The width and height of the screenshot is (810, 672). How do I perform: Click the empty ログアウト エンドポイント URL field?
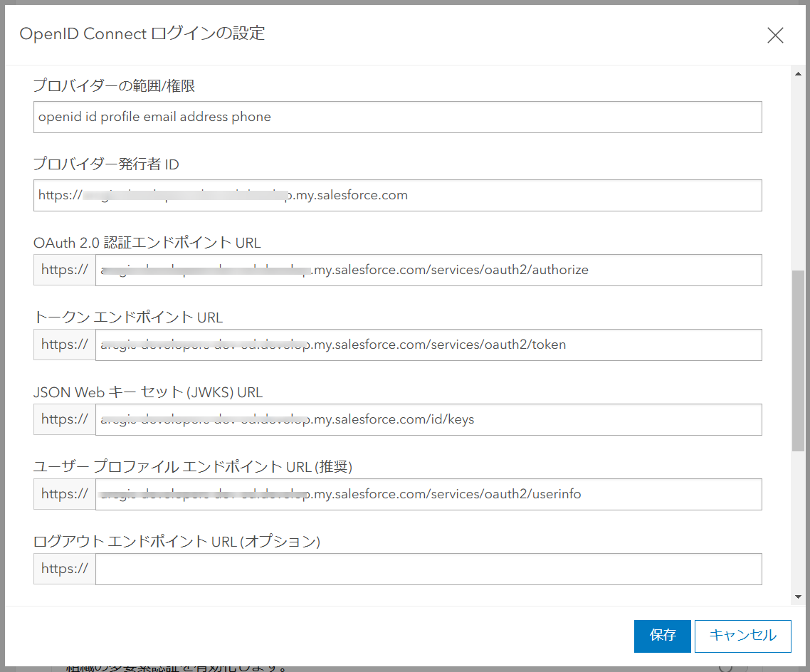point(427,569)
